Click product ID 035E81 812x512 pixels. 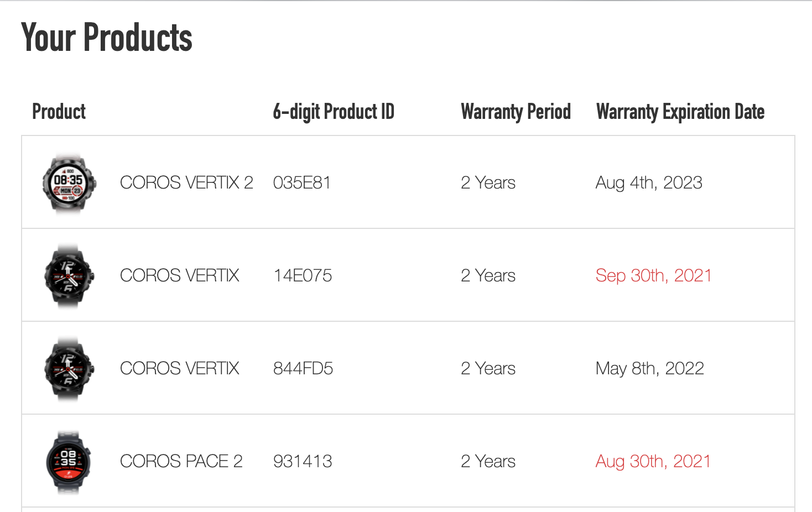[x=302, y=182]
